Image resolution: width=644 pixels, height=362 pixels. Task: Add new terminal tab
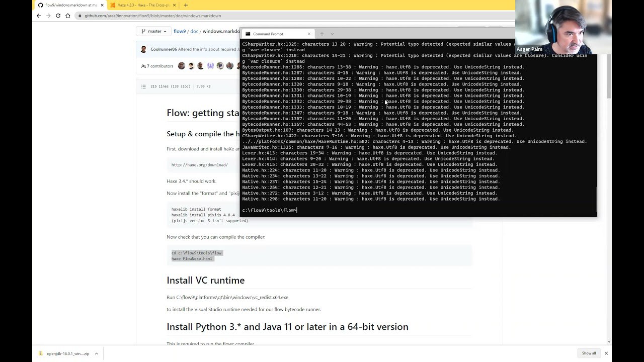[x=322, y=34]
